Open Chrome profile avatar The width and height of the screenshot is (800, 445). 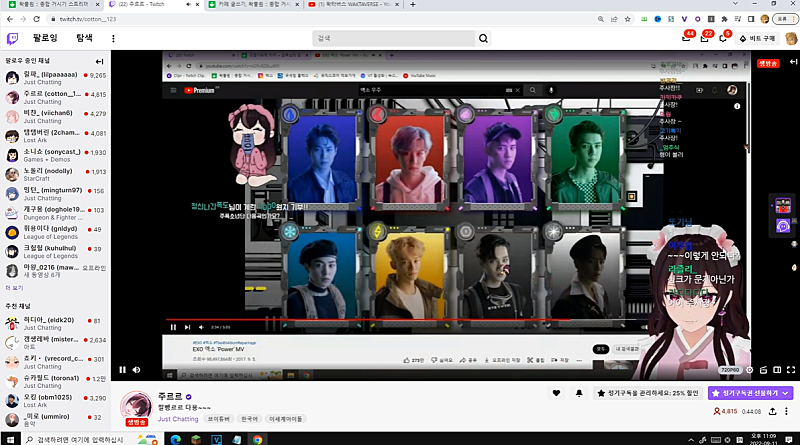pyautogui.click(x=764, y=19)
